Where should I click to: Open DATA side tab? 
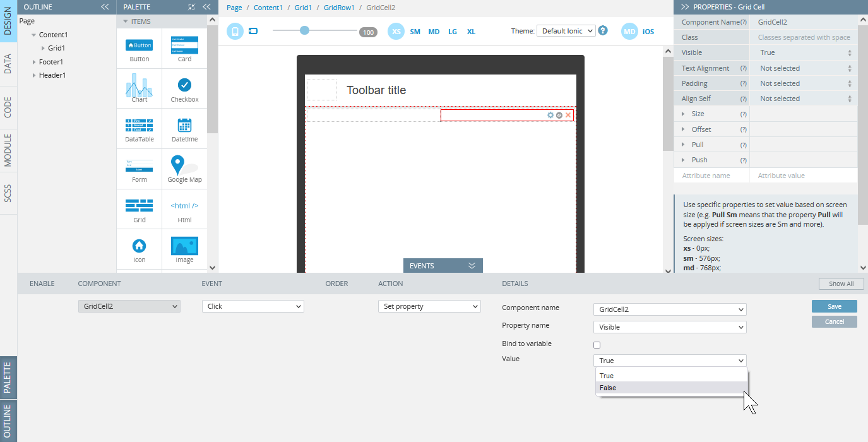(8, 64)
